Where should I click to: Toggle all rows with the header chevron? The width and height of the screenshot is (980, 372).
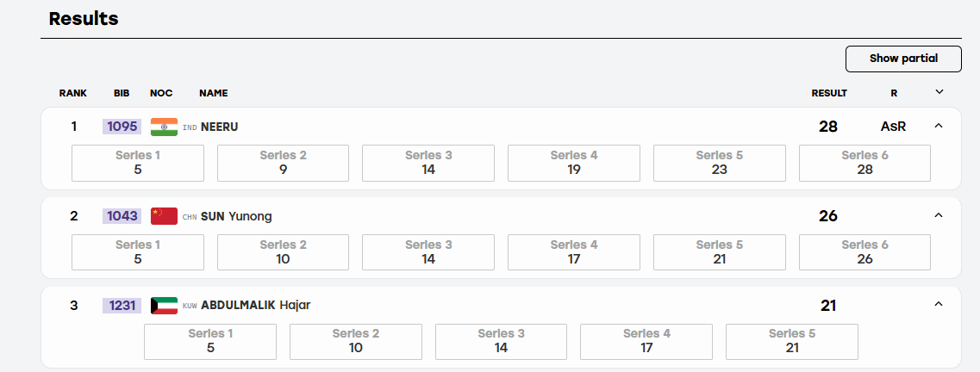pyautogui.click(x=939, y=92)
